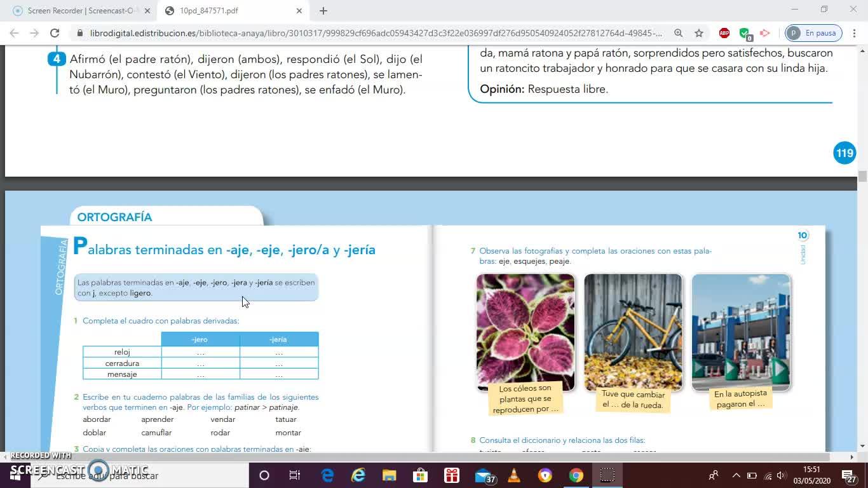Launch Microsoft Edge from the taskbar
Viewport: 868px width, 488px height.
[328, 475]
